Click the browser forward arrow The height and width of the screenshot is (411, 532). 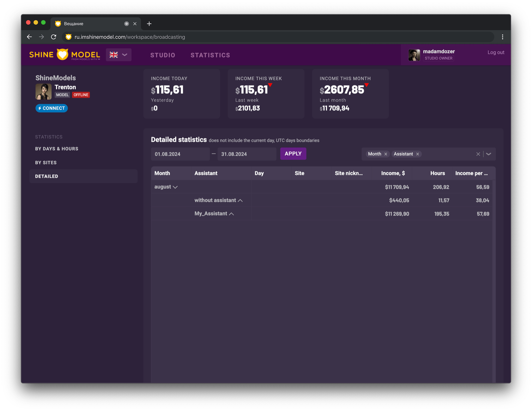coord(41,37)
